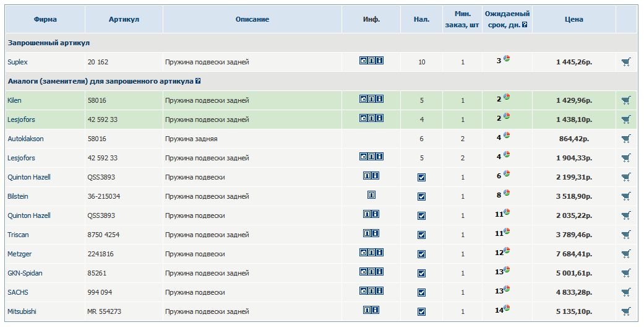
Task: Click the 'Артикул' column header
Action: point(124,19)
